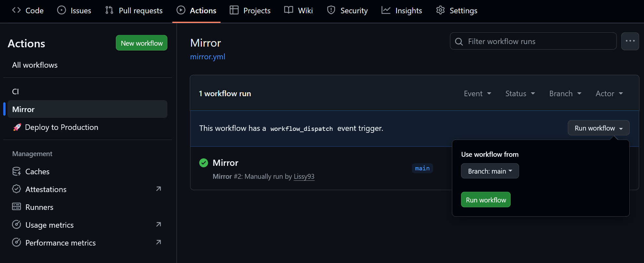
Task: Expand the Actor filter dropdown
Action: [609, 94]
